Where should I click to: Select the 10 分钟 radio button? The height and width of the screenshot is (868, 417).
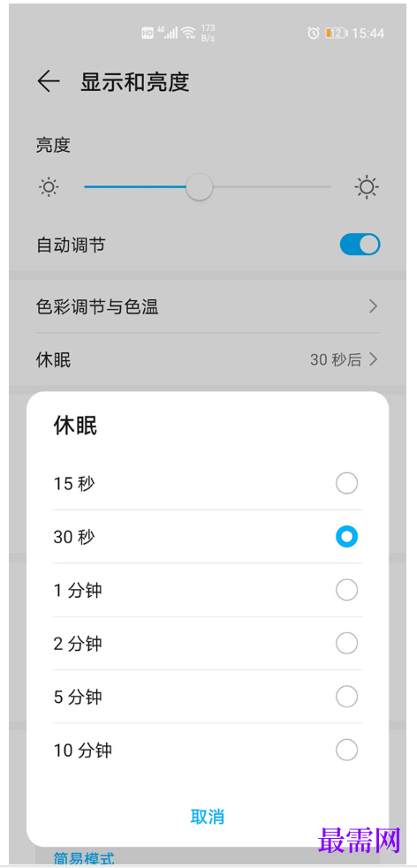(346, 751)
